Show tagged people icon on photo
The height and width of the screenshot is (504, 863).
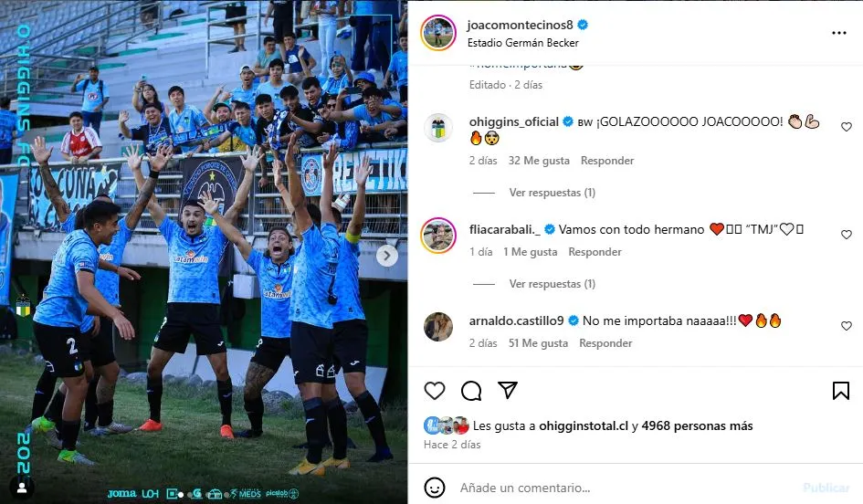pyautogui.click(x=23, y=488)
